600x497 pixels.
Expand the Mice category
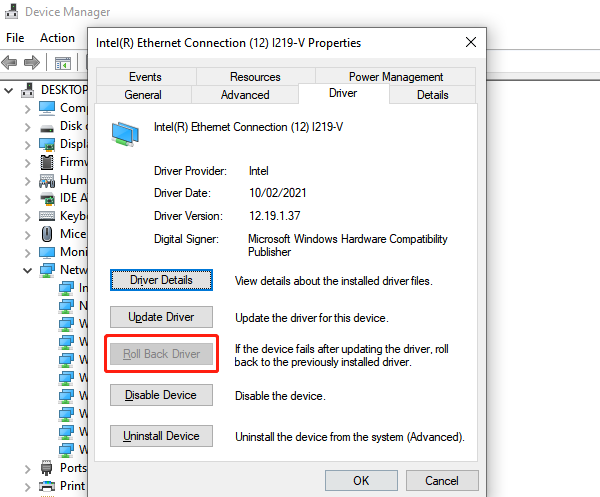28,235
